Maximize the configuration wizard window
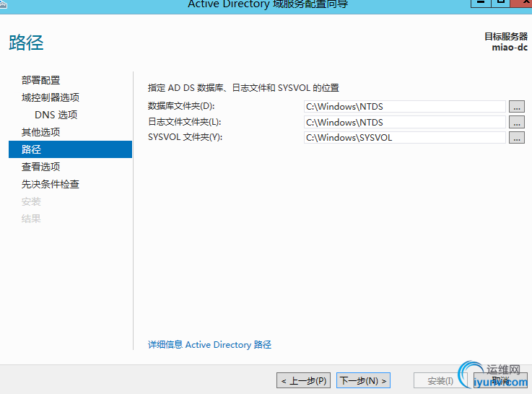Viewport: 532px width, 394px height. tap(500, 4)
